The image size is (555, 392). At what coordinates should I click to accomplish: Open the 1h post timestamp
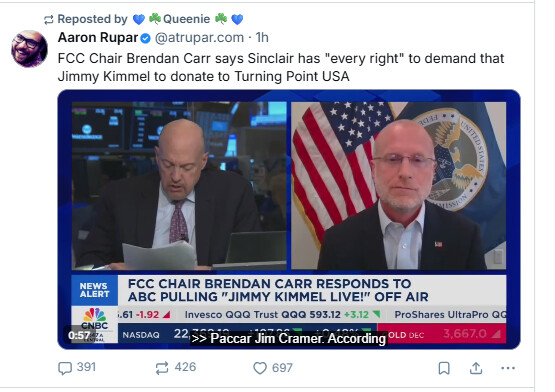(262, 37)
